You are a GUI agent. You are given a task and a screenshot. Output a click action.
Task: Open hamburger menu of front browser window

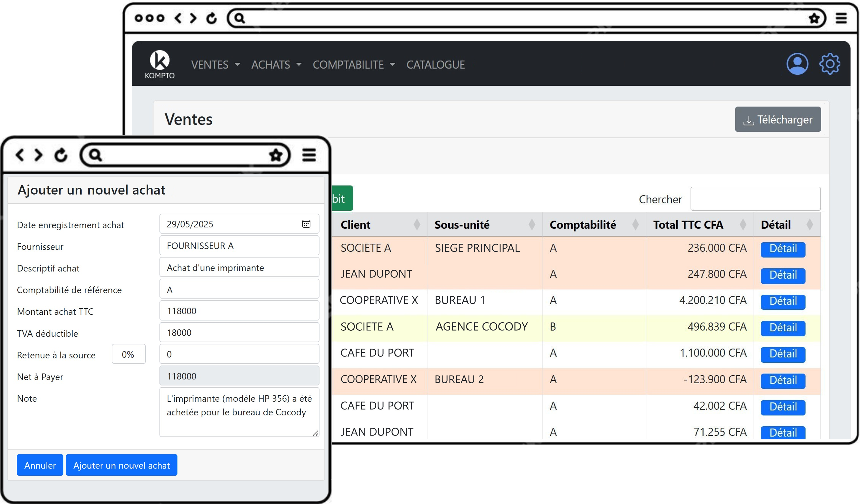coord(309,155)
